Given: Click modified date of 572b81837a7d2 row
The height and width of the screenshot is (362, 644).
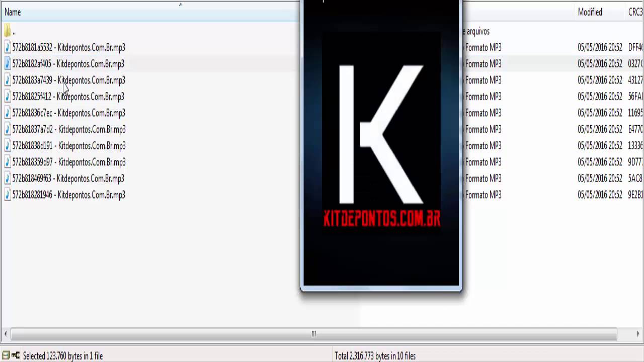Looking at the screenshot, I should click(x=600, y=129).
